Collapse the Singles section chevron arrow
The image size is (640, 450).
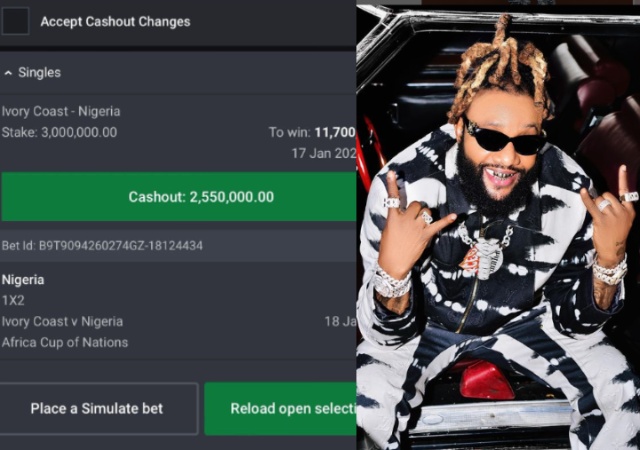pos(8,73)
